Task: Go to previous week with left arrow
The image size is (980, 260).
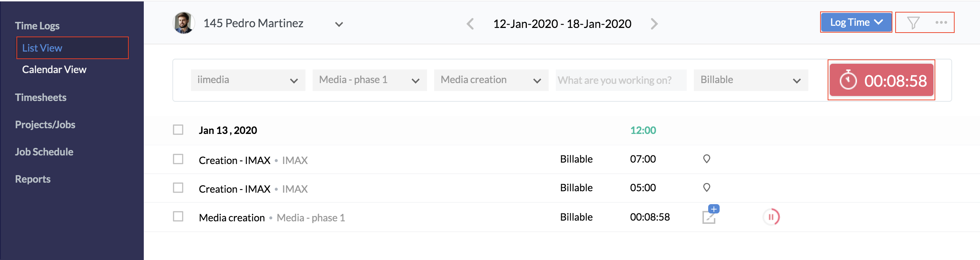Action: coord(470,24)
